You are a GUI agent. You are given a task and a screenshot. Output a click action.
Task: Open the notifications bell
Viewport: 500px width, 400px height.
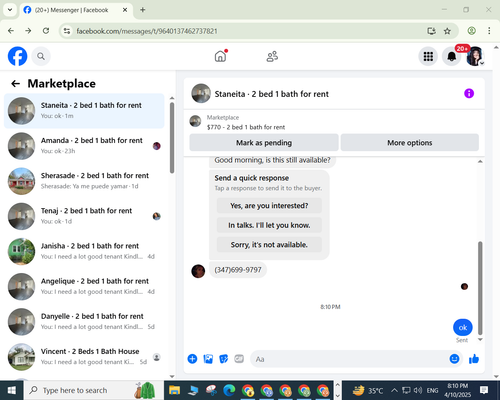[451, 56]
